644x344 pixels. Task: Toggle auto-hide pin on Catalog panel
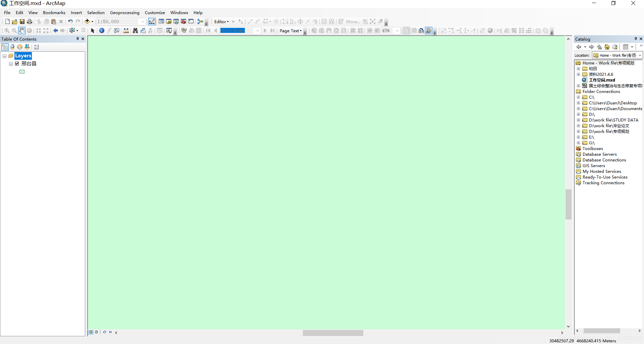[635, 39]
